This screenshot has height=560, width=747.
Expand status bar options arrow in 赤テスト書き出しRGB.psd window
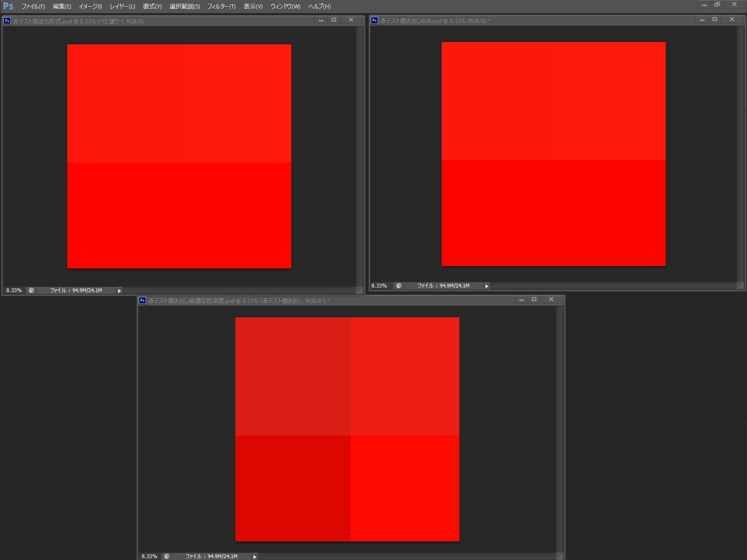486,286
